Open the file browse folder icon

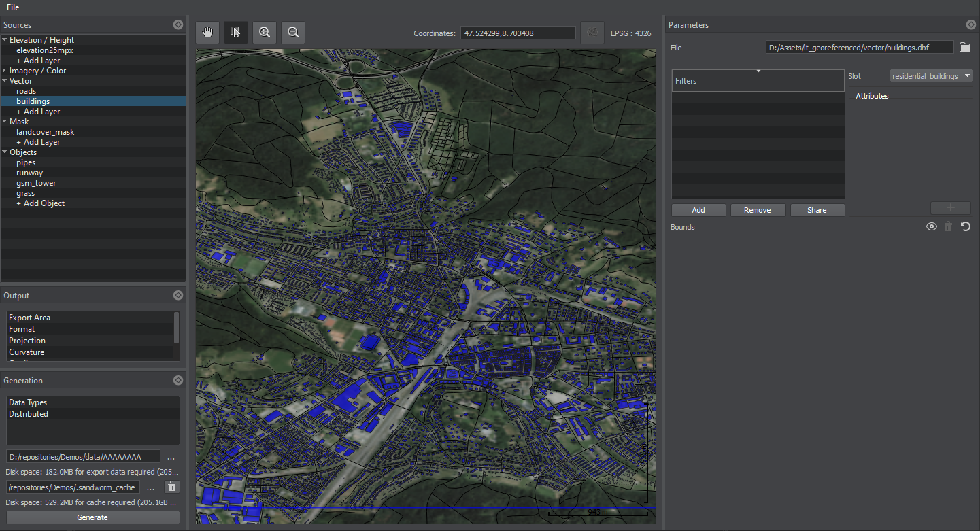[965, 48]
